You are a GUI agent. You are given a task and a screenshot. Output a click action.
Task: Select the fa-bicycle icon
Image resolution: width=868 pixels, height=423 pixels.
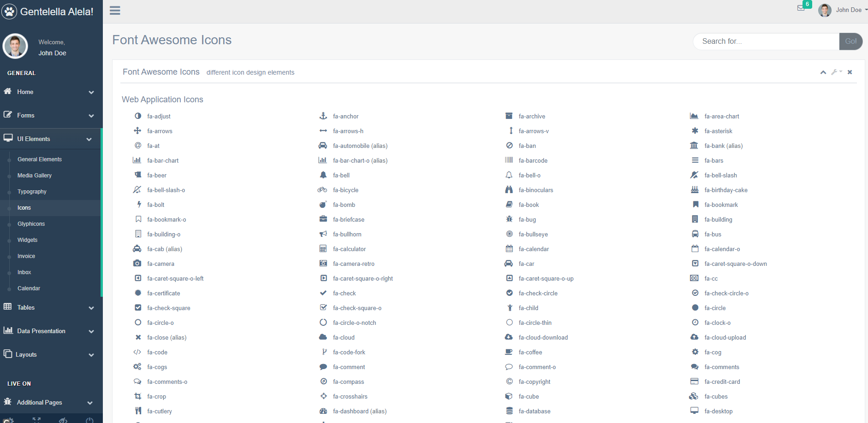pos(322,190)
